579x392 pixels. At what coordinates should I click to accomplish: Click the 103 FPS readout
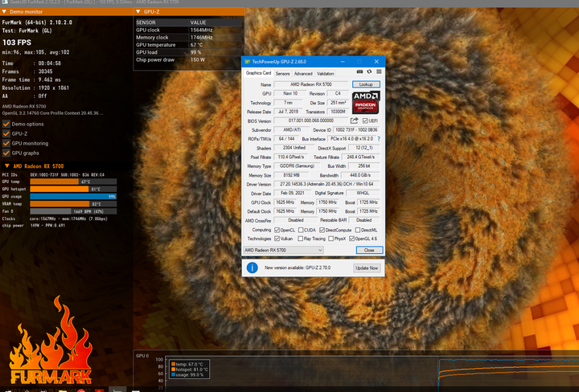(17, 43)
